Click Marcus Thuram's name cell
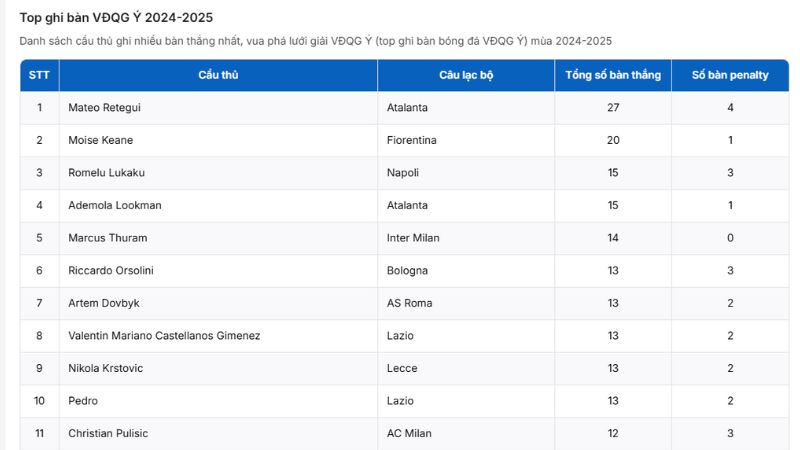The image size is (800, 450). pos(107,238)
